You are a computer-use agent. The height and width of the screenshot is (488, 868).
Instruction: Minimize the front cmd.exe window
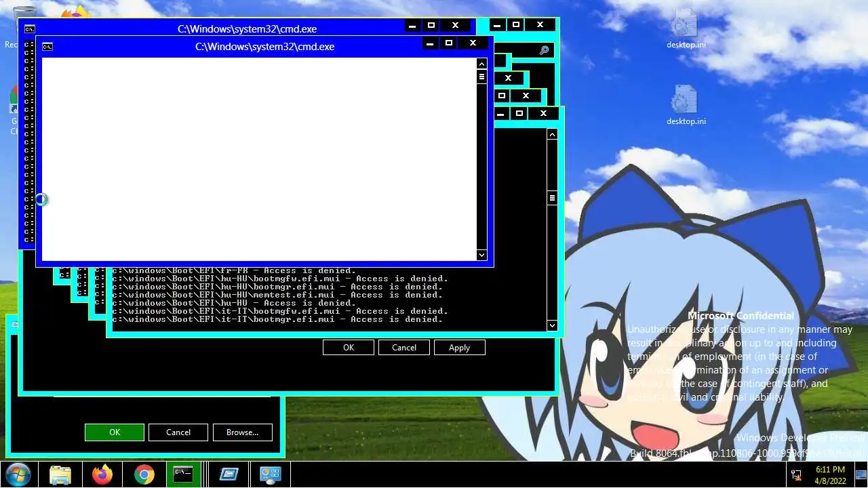(x=430, y=43)
